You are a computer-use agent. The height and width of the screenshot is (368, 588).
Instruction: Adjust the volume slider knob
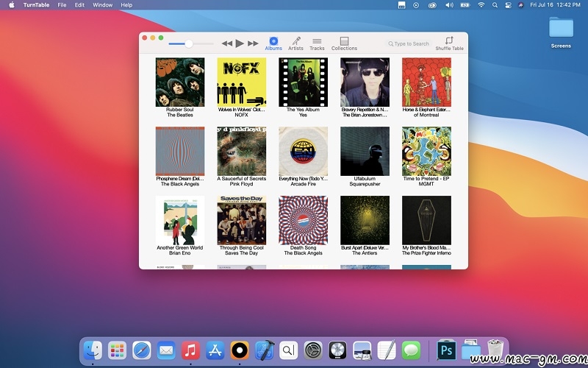point(189,44)
